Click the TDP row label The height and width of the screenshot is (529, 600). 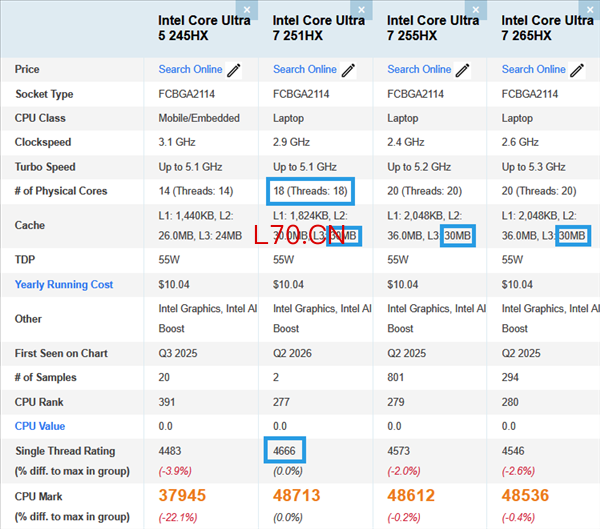[25, 260]
